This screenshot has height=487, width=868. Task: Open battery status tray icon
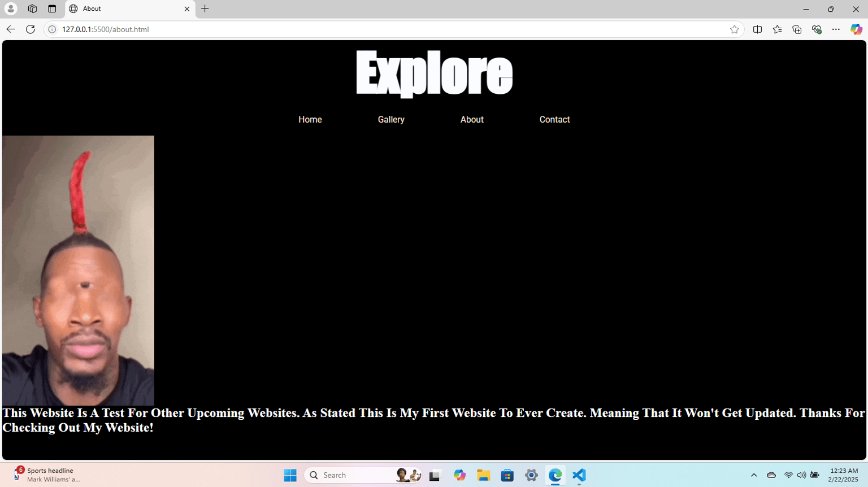pyautogui.click(x=815, y=475)
